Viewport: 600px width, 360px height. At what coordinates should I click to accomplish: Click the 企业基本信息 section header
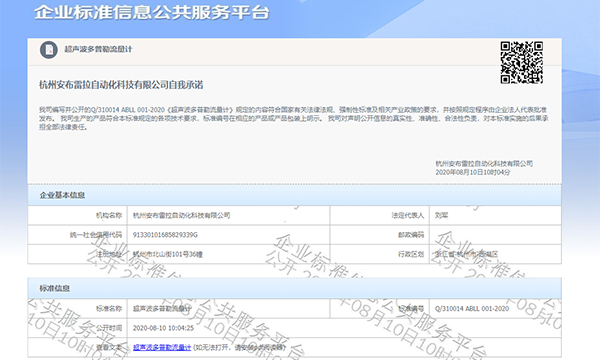tap(295, 195)
